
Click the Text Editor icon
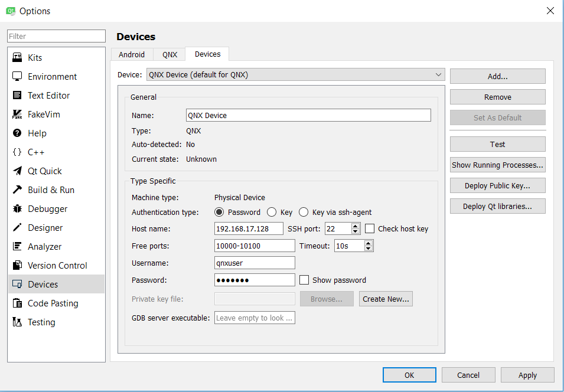pyautogui.click(x=17, y=95)
